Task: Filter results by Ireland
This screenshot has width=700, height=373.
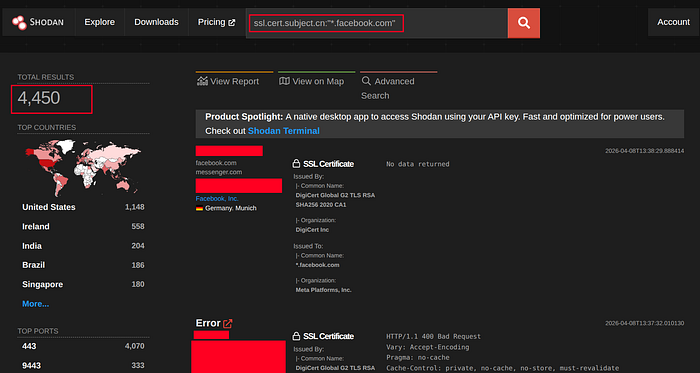Action: click(x=36, y=226)
